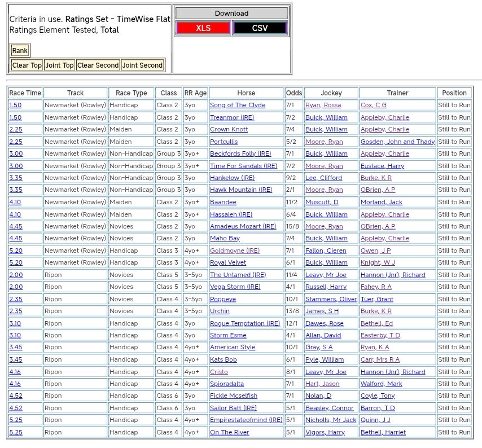Choose the Clear Second filter
Image resolution: width=482 pixels, height=448 pixels.
98,65
